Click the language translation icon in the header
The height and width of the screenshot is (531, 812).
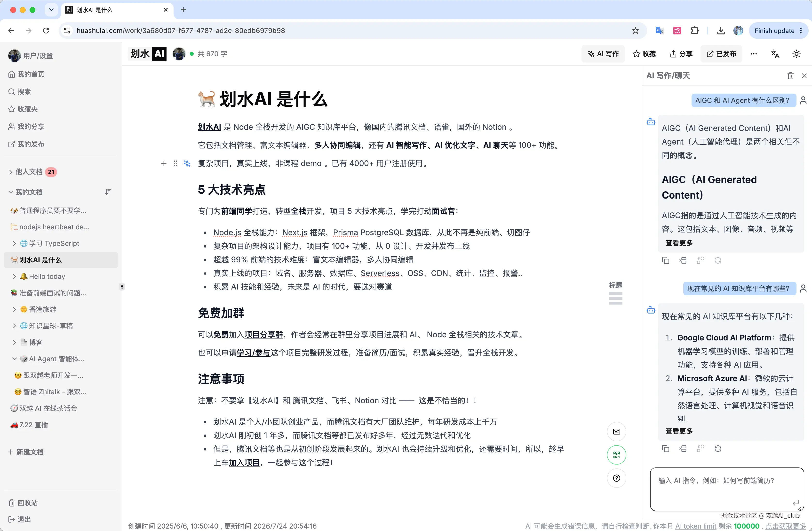point(775,54)
